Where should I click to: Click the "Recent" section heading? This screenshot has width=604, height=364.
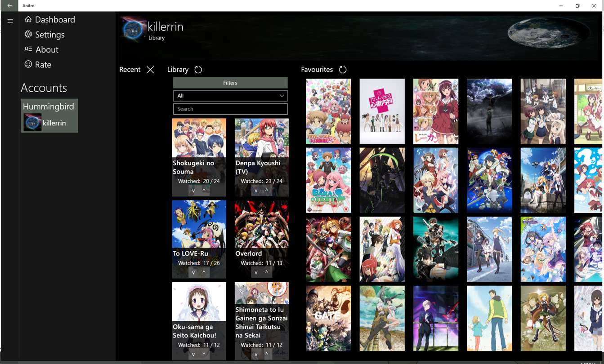[x=130, y=70]
